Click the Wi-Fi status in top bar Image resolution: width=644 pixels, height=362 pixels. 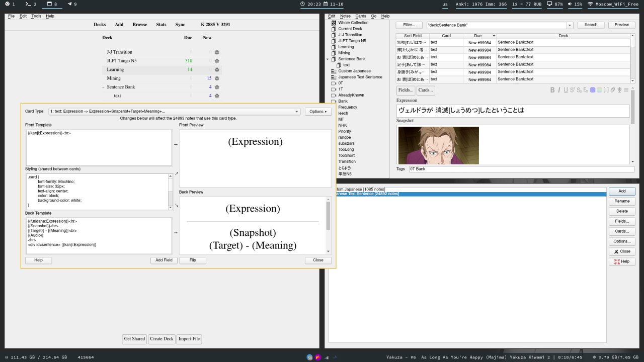click(613, 4)
